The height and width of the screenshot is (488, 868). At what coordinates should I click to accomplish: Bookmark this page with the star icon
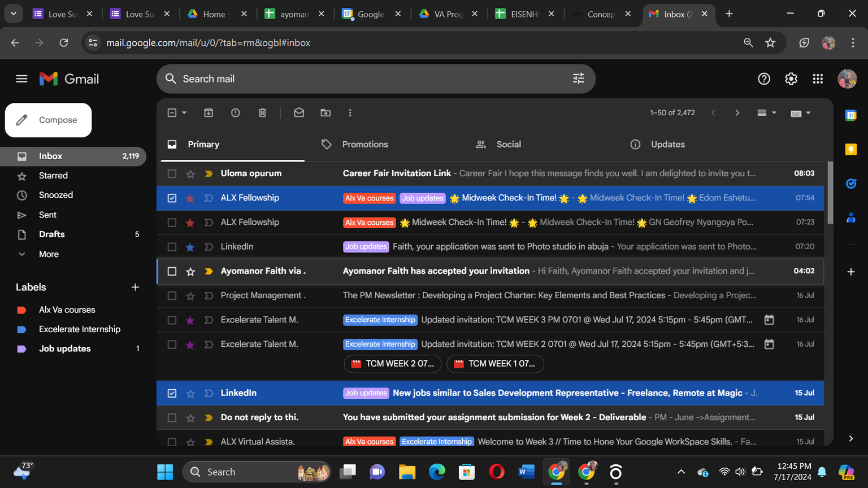pos(770,43)
